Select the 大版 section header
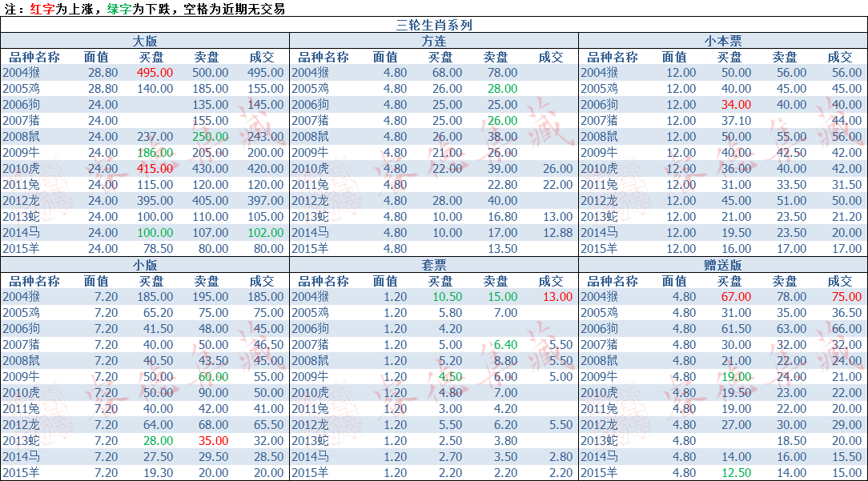868x481 pixels. (144, 41)
